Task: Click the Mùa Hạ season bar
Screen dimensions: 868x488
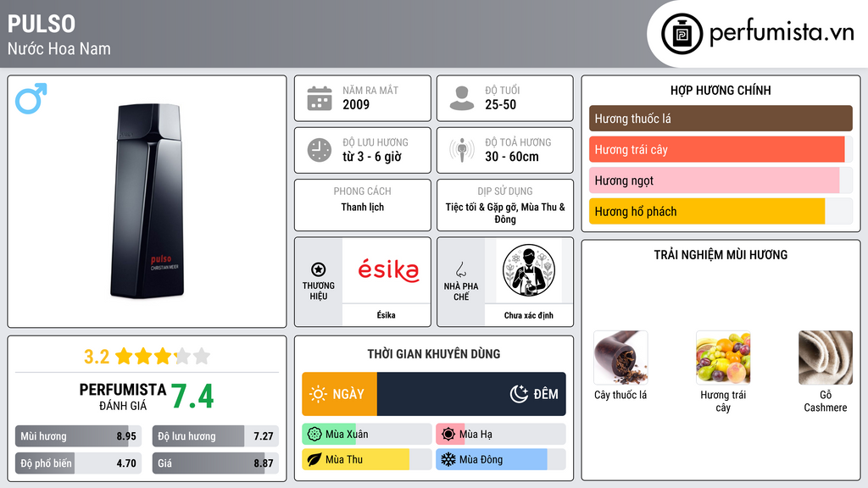Action: coord(501,435)
